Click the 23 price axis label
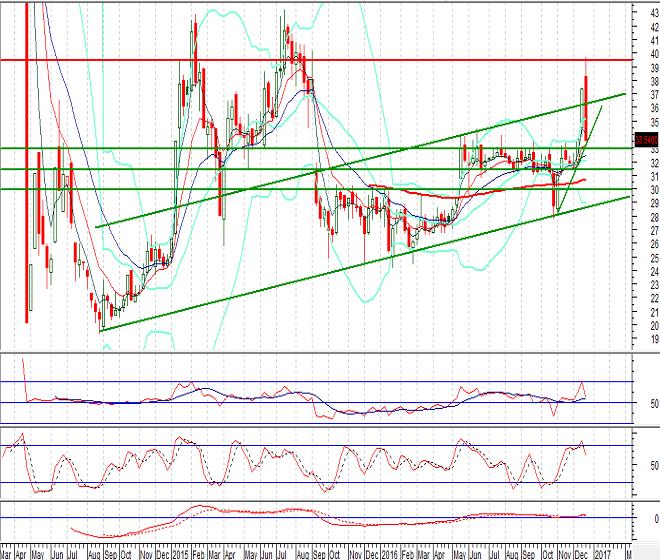 tap(655, 285)
